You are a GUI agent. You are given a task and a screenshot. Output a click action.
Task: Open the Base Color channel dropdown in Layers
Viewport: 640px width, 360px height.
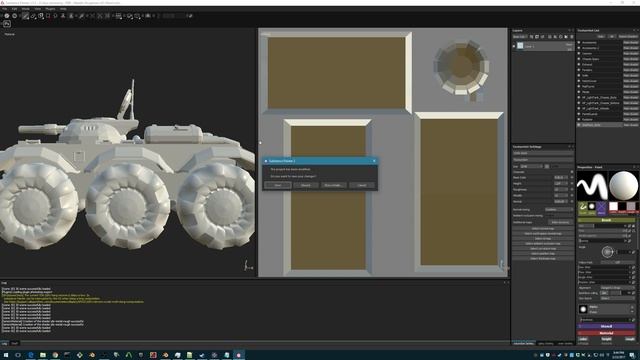520,37
